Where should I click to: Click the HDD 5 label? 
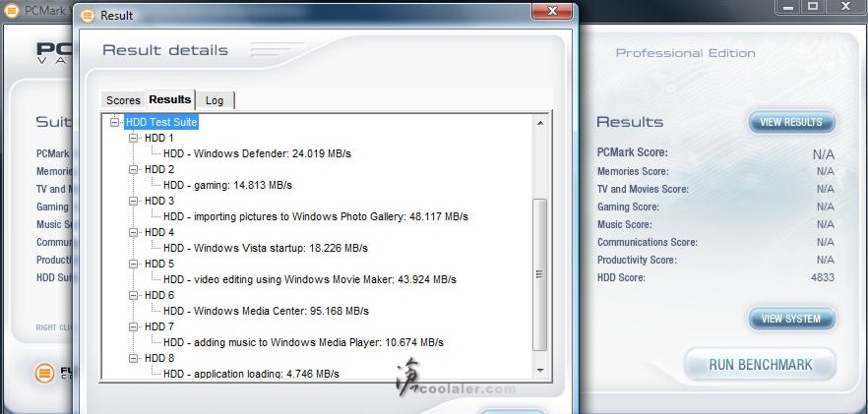tap(158, 264)
